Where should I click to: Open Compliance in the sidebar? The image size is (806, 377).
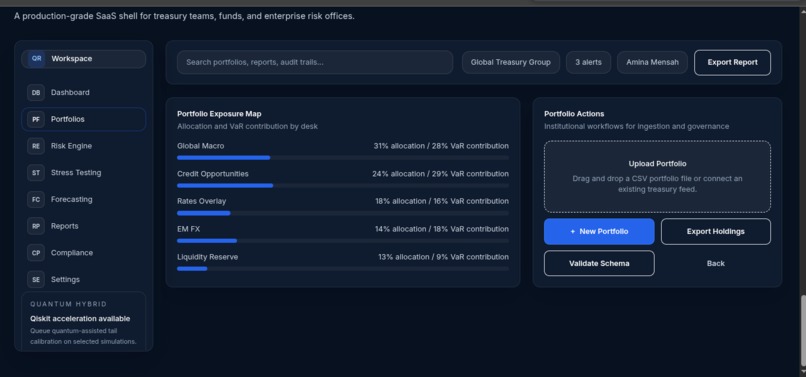(x=83, y=253)
